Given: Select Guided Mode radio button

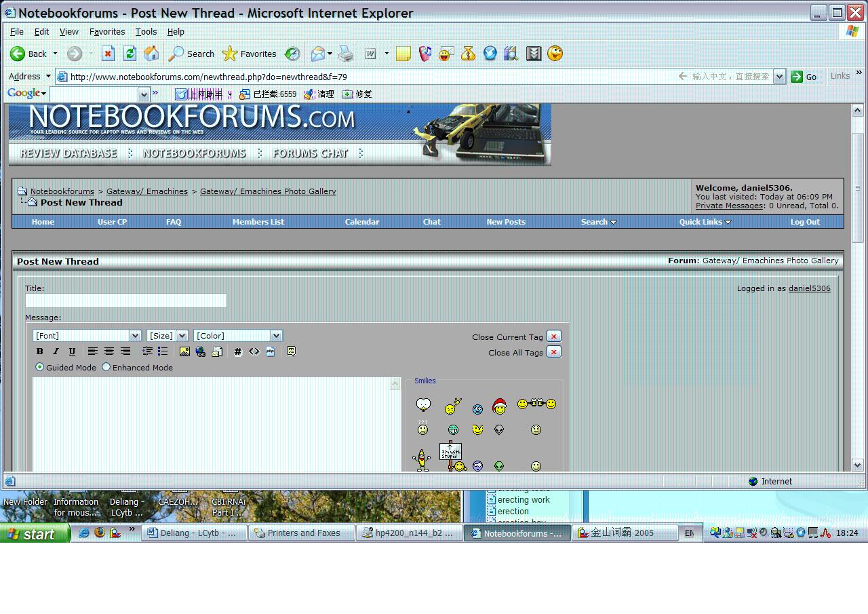Looking at the screenshot, I should [x=39, y=367].
